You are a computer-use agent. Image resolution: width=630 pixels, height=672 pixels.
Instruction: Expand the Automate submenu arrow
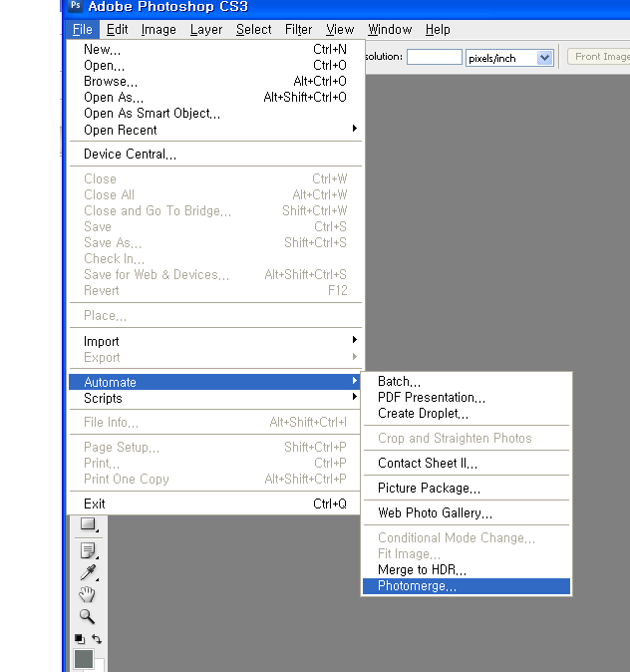point(355,381)
